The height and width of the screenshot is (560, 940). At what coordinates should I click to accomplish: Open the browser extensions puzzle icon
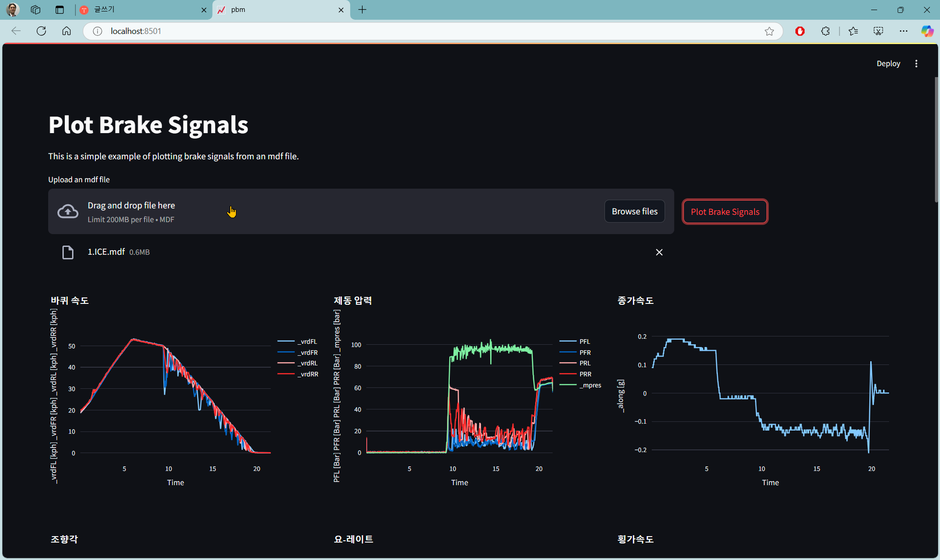click(x=825, y=31)
